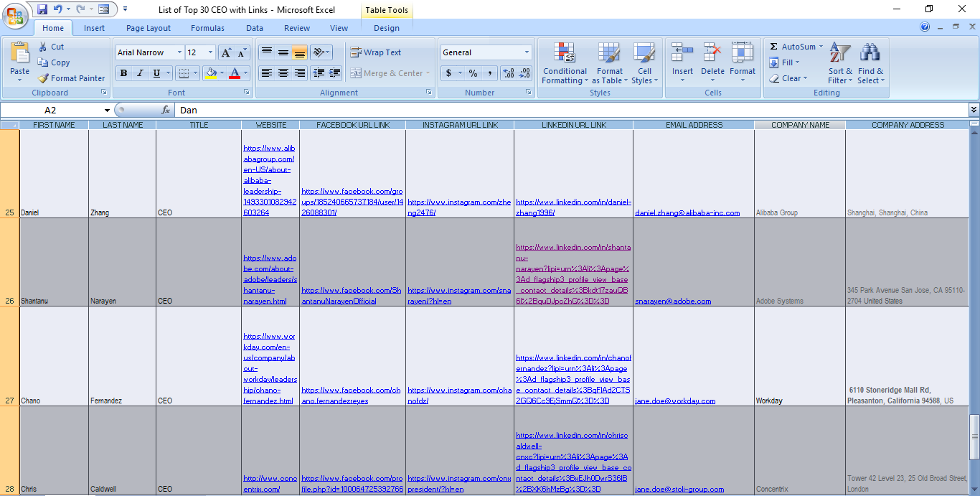Screen dimensions: 980x496
Task: Open Format as Table gallery
Action: click(x=609, y=63)
